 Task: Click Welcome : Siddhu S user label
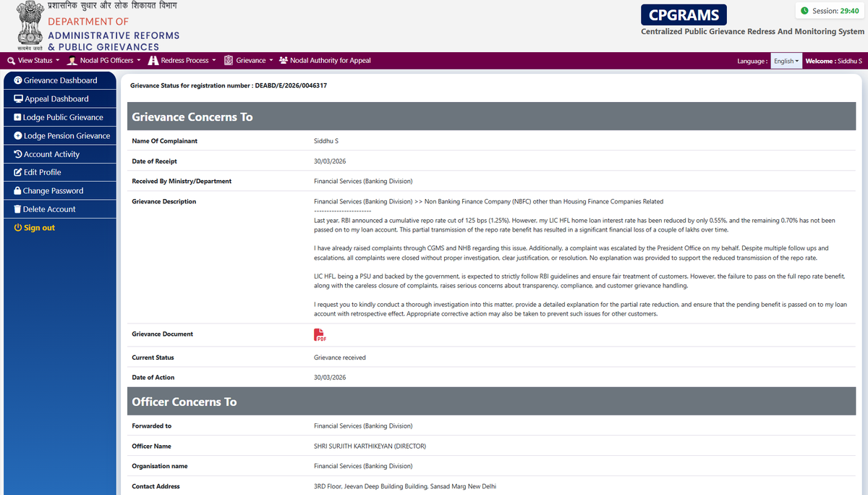pyautogui.click(x=833, y=61)
